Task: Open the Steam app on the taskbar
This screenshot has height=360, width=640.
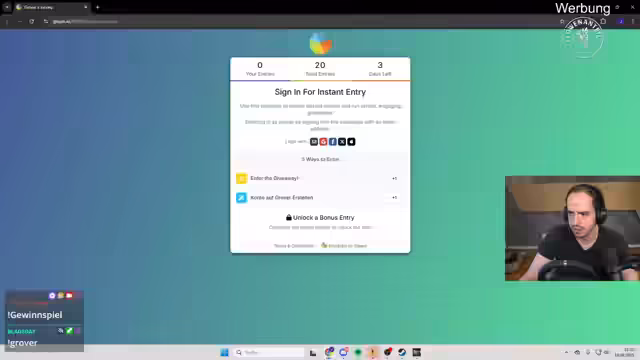Action: 402,352
